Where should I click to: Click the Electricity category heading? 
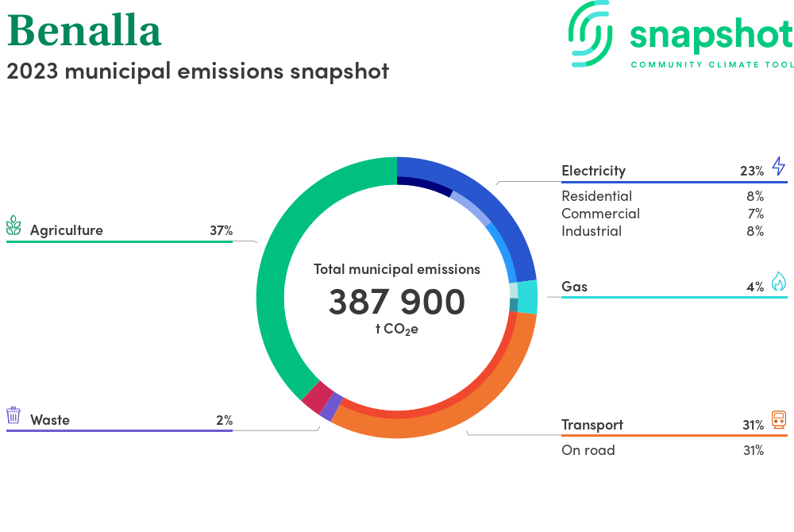tap(593, 171)
